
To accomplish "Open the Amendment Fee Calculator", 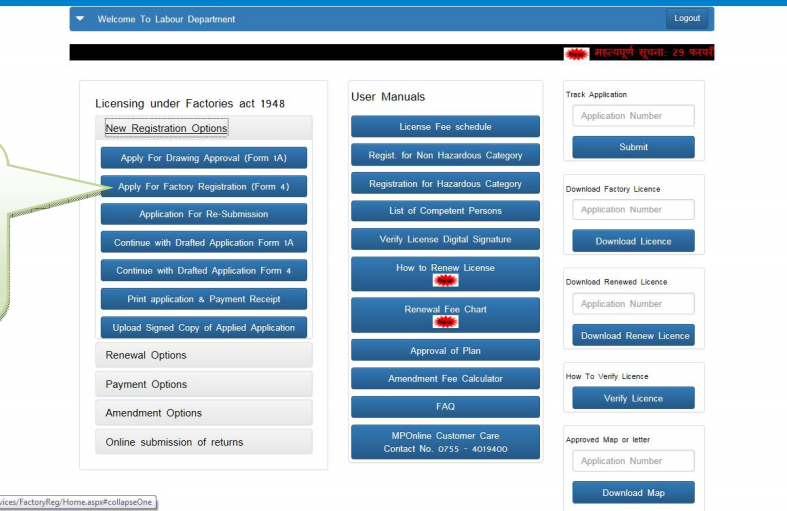I will pyautogui.click(x=445, y=379).
